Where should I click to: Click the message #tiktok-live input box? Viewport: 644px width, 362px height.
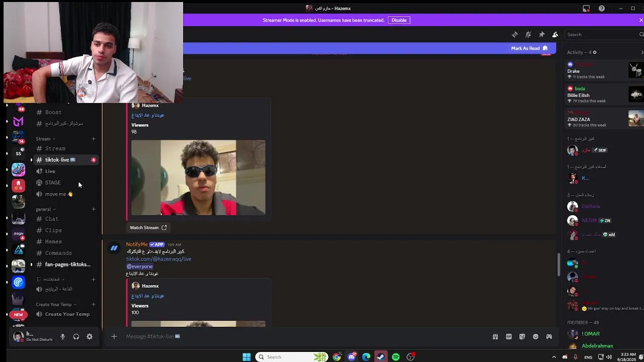[302, 336]
